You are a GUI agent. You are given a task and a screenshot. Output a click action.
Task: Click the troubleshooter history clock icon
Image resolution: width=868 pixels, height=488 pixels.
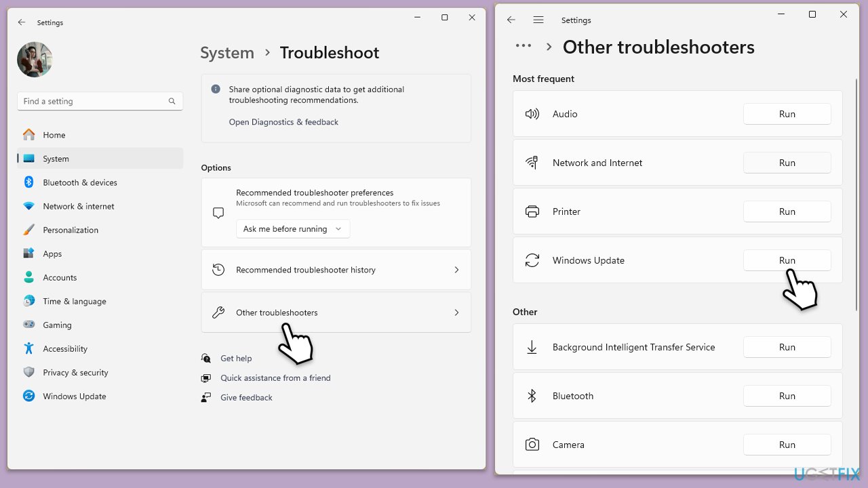click(218, 270)
